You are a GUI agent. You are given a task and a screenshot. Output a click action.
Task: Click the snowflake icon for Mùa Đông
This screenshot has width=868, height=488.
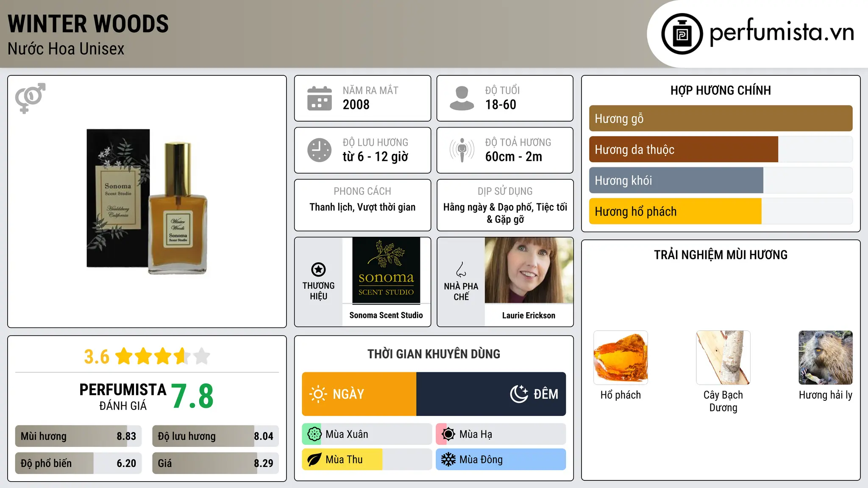tap(448, 460)
